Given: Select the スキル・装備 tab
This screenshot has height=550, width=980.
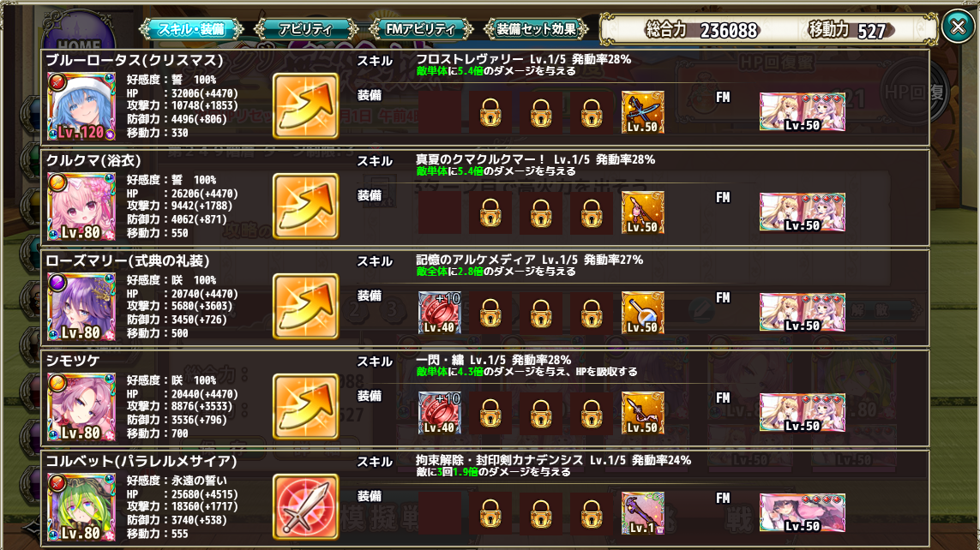Looking at the screenshot, I should click(x=191, y=29).
